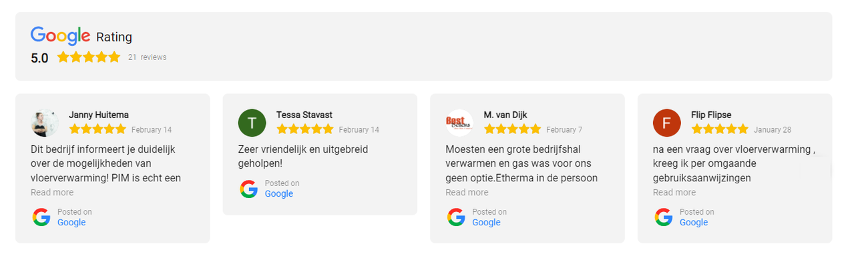Expand Flip Flipse's review with Read more
This screenshot has height=270, width=868.
point(674,193)
